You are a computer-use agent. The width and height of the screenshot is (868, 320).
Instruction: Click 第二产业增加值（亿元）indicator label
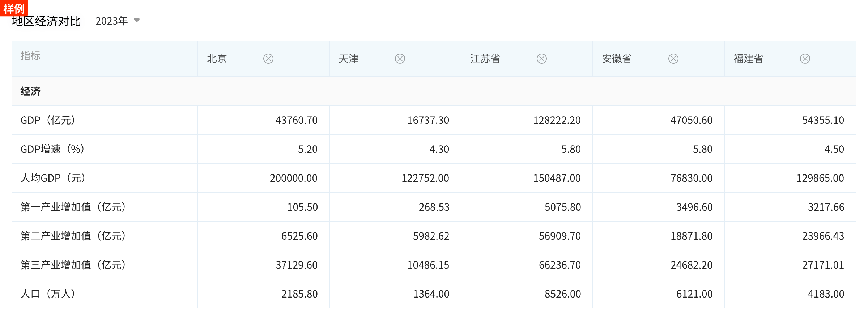click(73, 236)
